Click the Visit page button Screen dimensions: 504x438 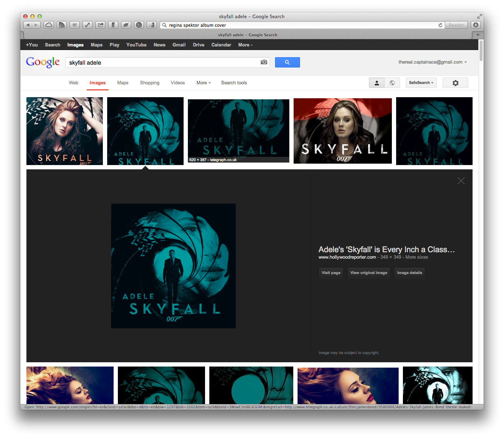(x=331, y=273)
